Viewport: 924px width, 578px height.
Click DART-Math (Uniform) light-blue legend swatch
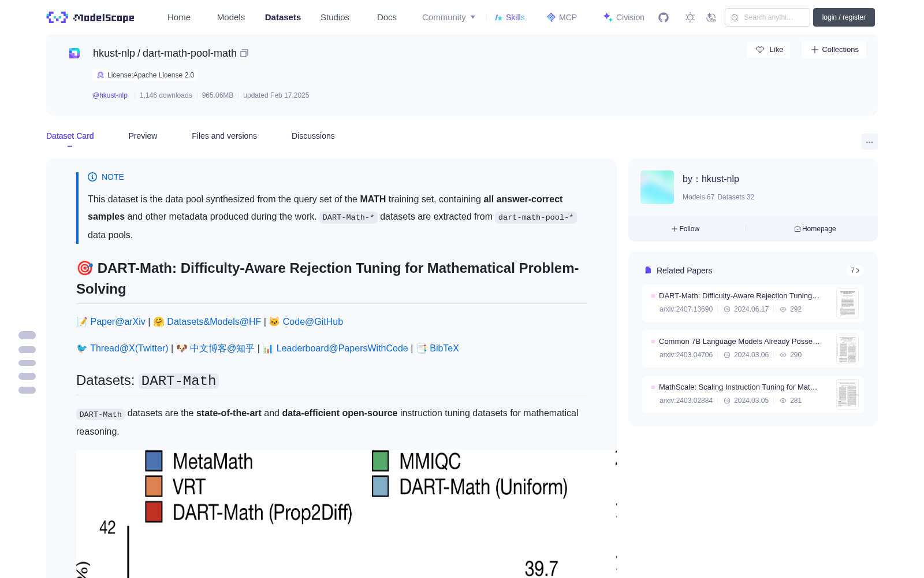pyautogui.click(x=380, y=487)
